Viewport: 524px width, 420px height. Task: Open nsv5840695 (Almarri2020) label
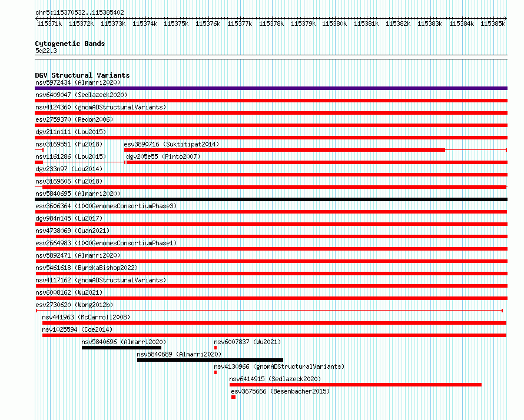click(x=78, y=194)
